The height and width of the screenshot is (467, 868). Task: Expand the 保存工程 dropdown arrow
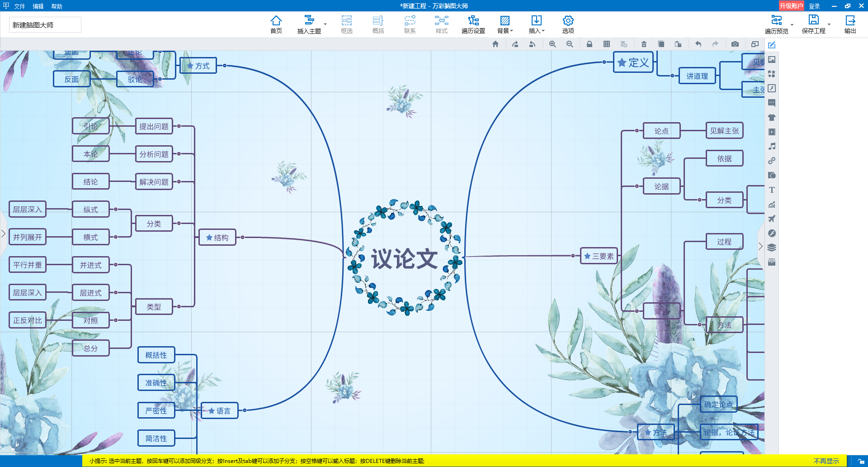pos(829,24)
